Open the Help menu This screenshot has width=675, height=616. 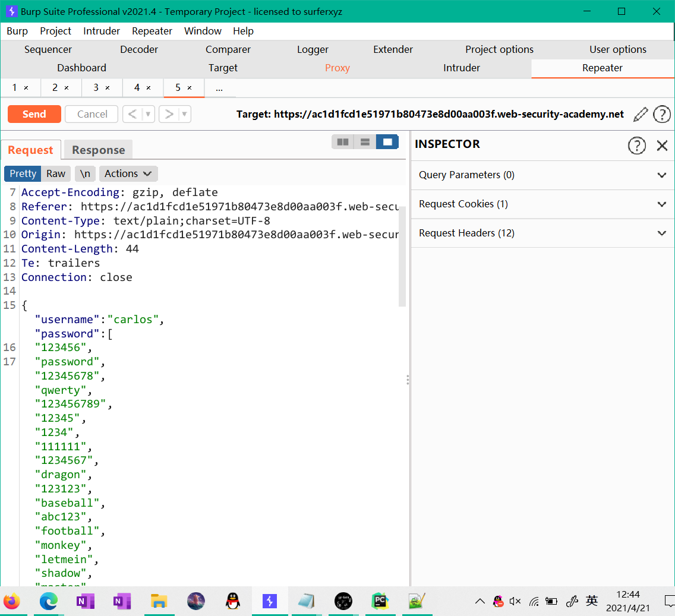tap(243, 31)
